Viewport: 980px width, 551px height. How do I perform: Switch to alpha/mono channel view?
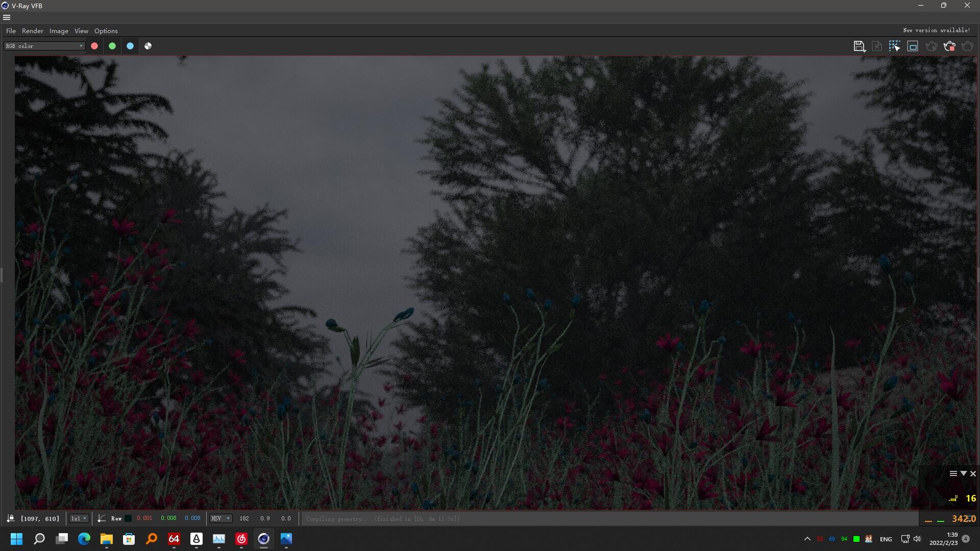click(x=148, y=46)
